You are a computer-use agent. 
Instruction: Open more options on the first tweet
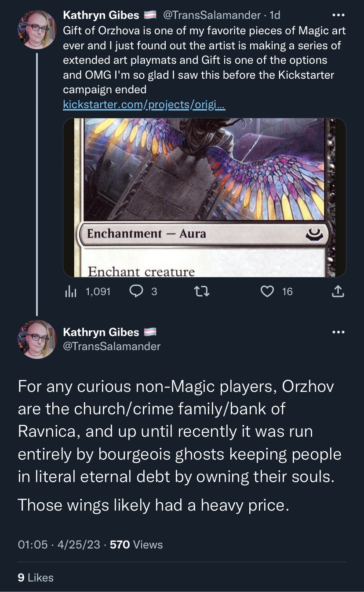338,15
